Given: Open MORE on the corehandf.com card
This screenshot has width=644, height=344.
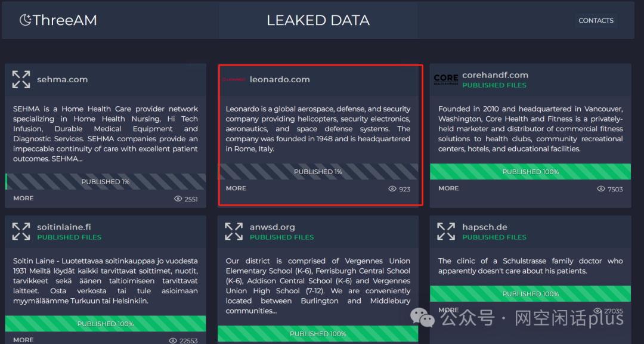Looking at the screenshot, I should [448, 188].
